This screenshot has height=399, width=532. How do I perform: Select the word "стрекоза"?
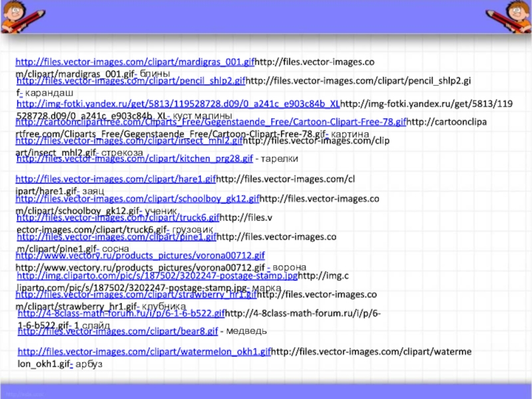click(x=122, y=153)
